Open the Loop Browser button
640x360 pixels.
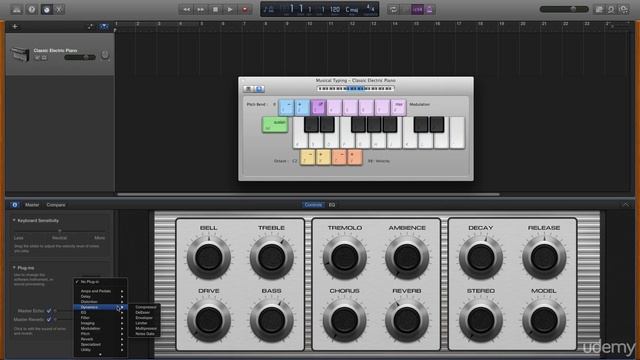coord(611,9)
